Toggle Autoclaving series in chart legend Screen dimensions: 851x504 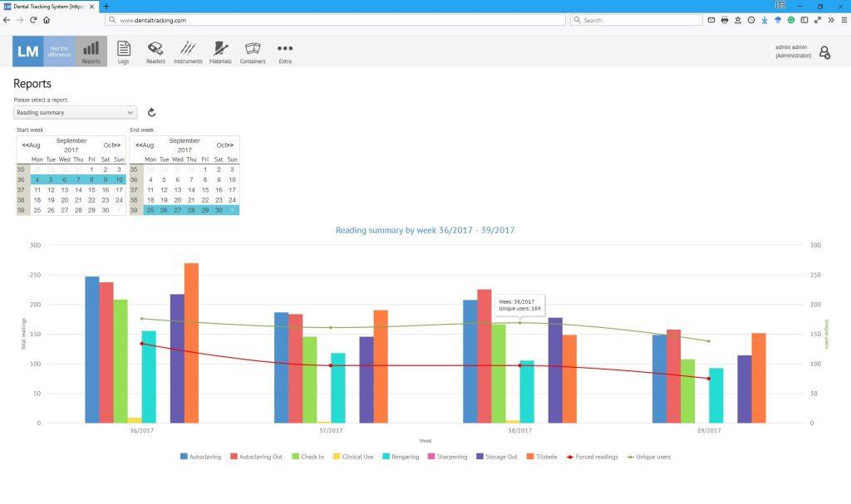pos(200,457)
